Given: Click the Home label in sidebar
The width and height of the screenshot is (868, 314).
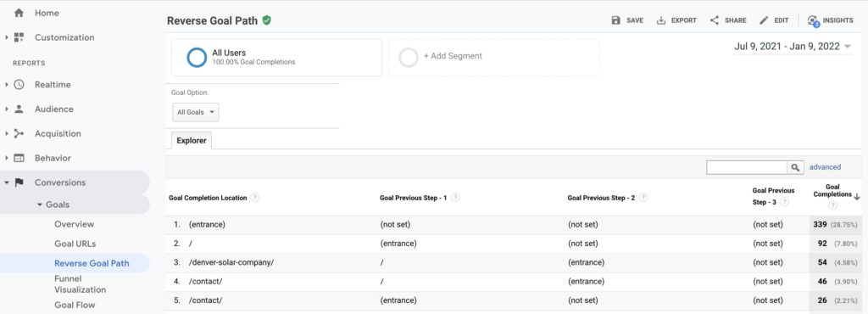Looking at the screenshot, I should click(47, 13).
